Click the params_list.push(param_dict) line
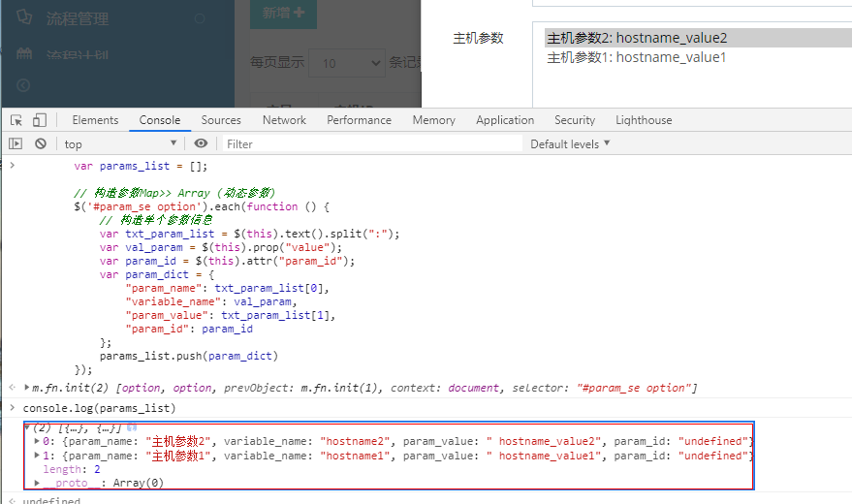Screen dimensions: 852x504 (189, 356)
